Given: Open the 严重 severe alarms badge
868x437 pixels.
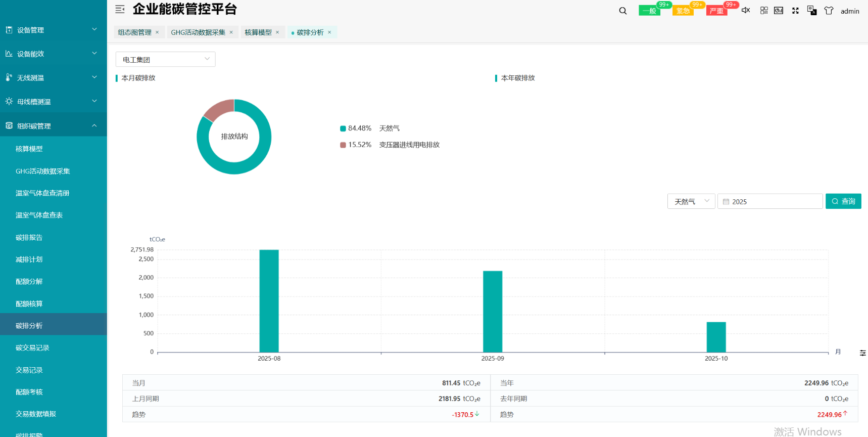Looking at the screenshot, I should click(x=716, y=11).
